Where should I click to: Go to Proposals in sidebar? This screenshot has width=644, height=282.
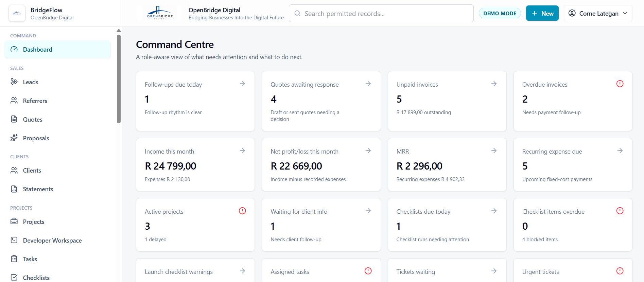click(x=58, y=138)
